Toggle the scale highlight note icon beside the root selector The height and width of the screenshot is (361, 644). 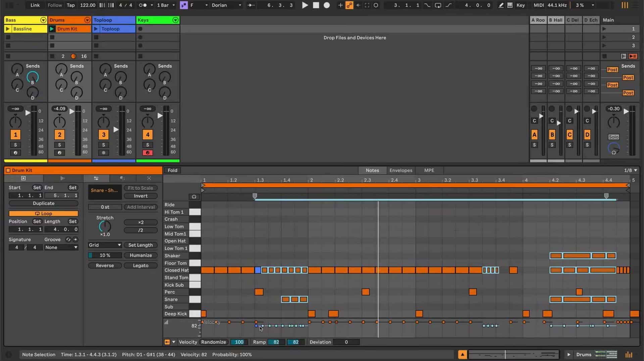(184, 5)
